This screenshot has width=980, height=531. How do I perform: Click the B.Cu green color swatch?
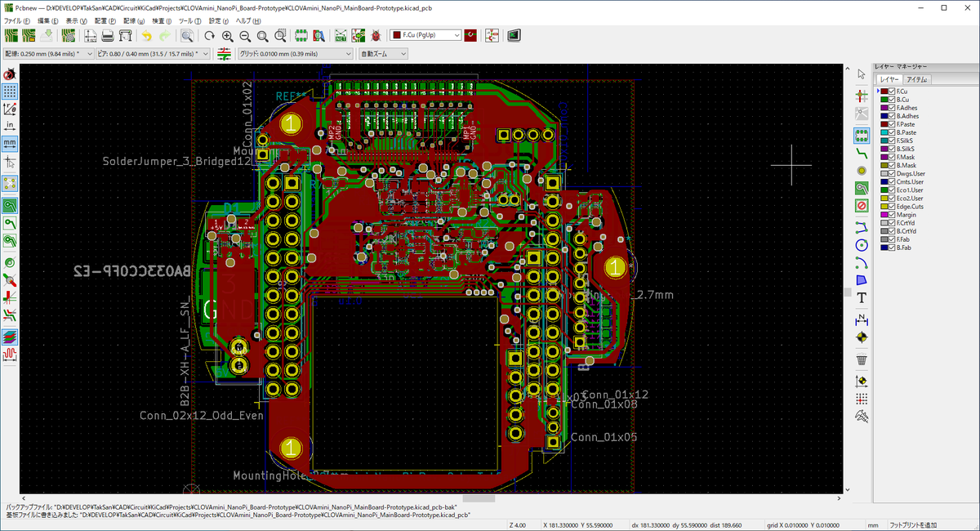[x=884, y=100]
